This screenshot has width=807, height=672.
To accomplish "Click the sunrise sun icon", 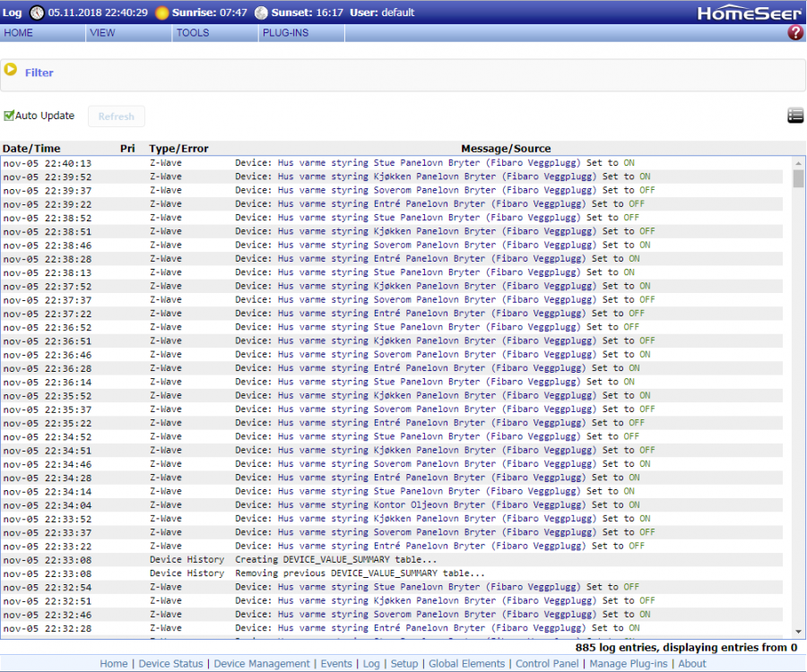I will 161,13.
